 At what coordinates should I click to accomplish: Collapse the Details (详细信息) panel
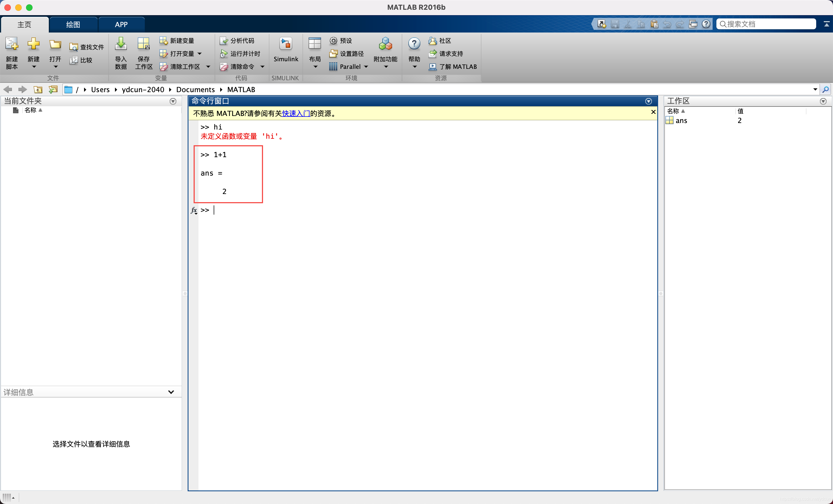(171, 392)
